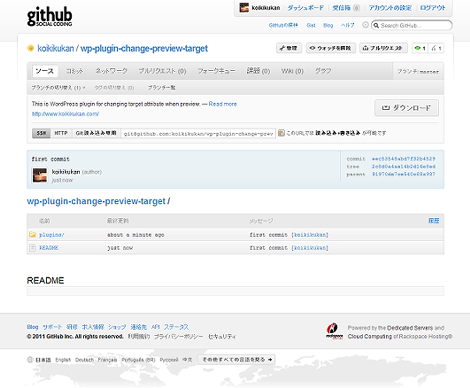
Task: Open the ブランチ一覧 branch list
Action: tap(162, 88)
